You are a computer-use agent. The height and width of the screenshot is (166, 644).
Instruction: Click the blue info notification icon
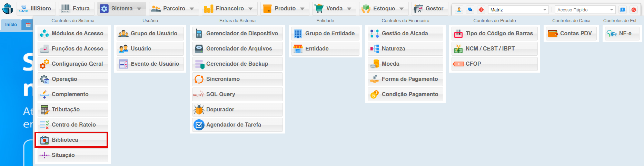tap(623, 10)
